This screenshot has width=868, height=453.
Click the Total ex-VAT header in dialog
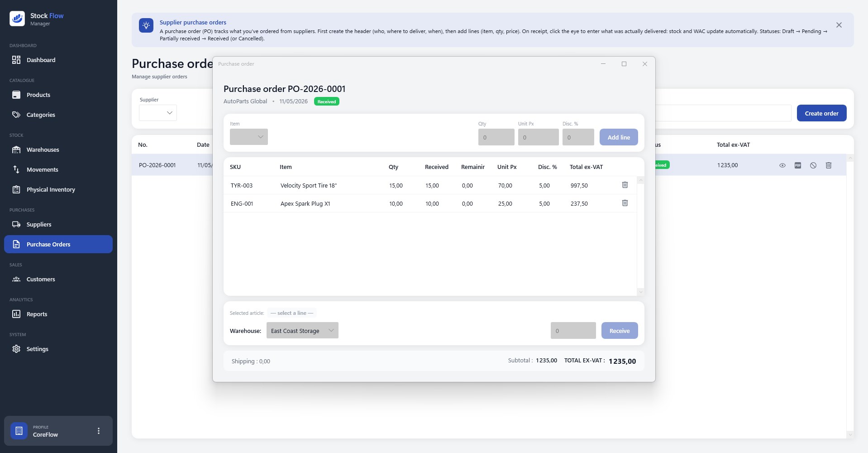pyautogui.click(x=586, y=167)
